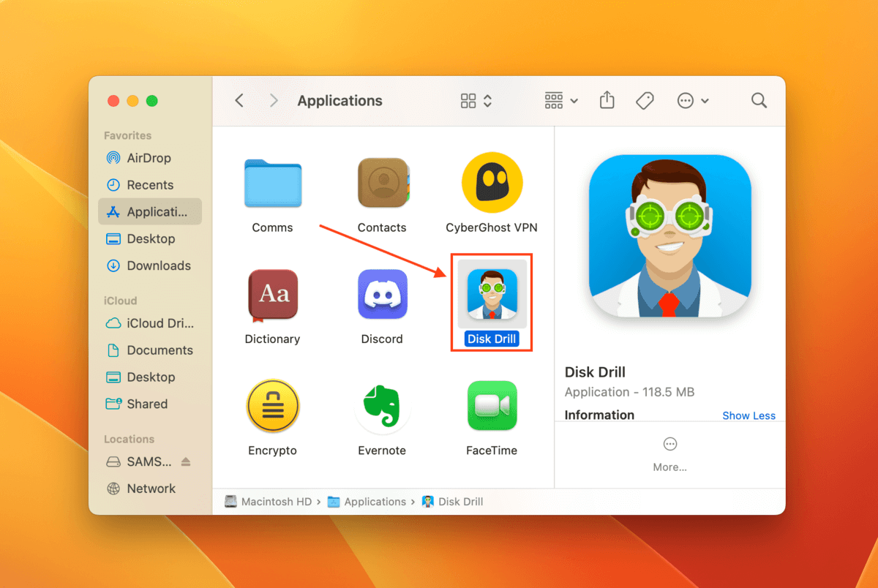Select Applications in the sidebar
This screenshot has width=878, height=588.
(149, 212)
